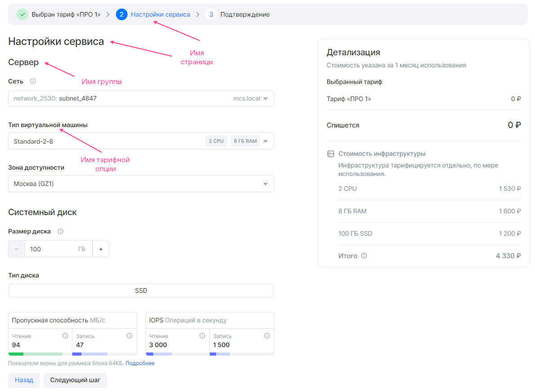The height and width of the screenshot is (392, 535).
Task: Click info icon next to Сеть label
Action: (33, 81)
